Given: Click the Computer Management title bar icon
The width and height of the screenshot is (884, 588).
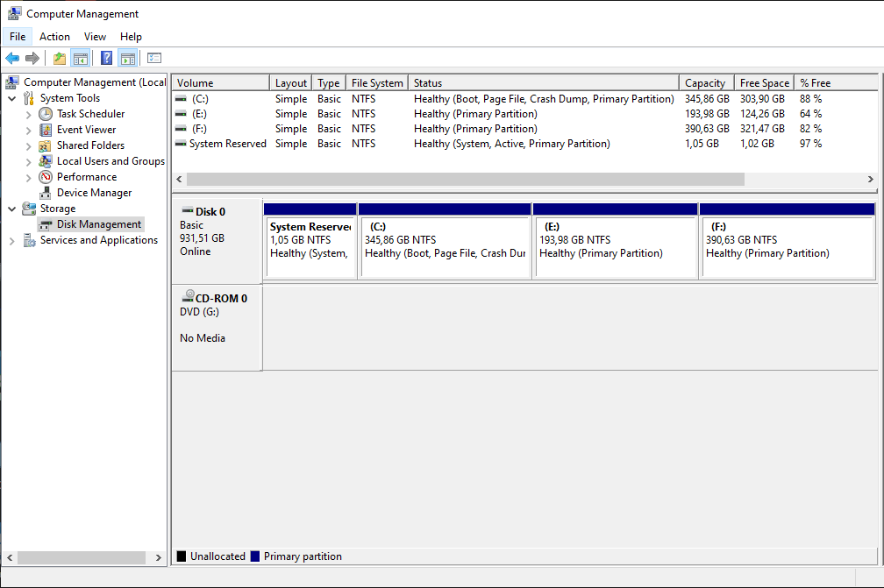Looking at the screenshot, I should point(14,13).
